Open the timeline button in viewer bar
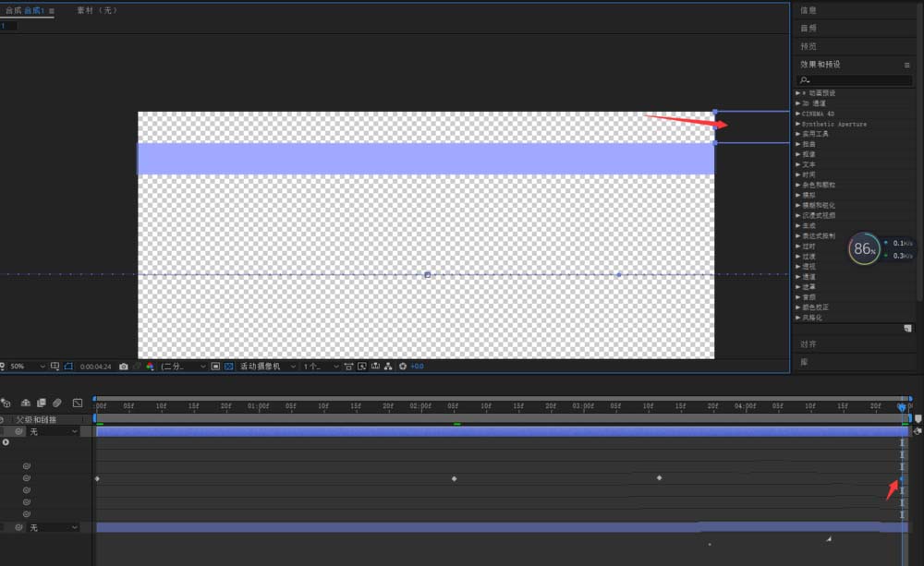Image resolution: width=924 pixels, height=566 pixels. click(375, 367)
